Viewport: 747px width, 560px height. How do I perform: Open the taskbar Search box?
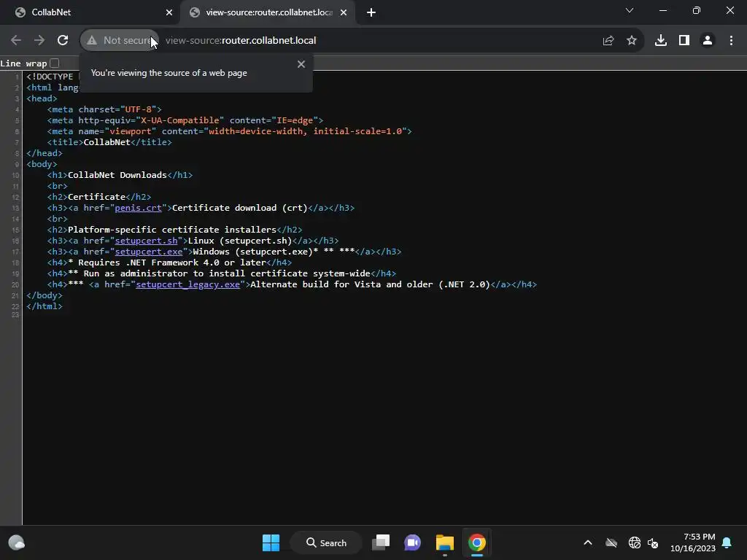tap(326, 542)
